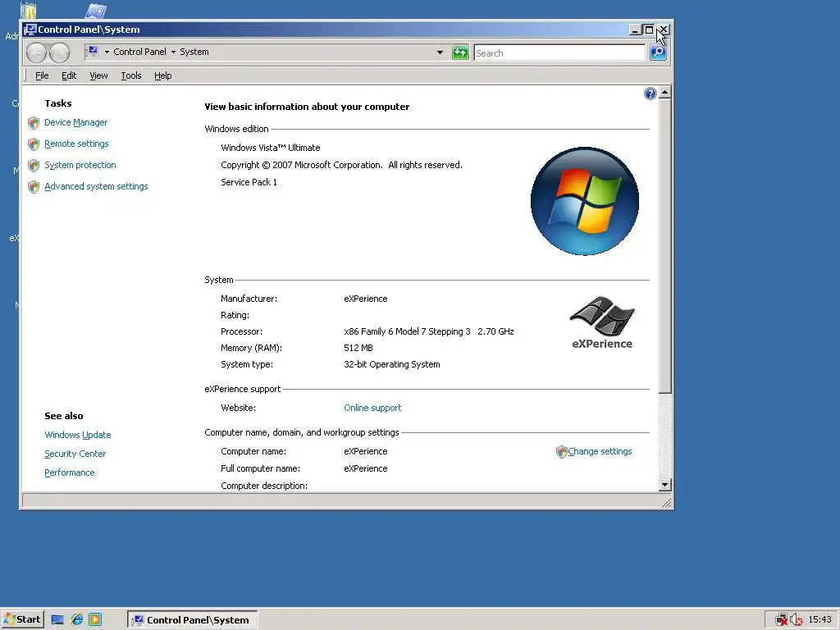
Task: Click the shield icon beside Remote settings
Action: [x=34, y=144]
